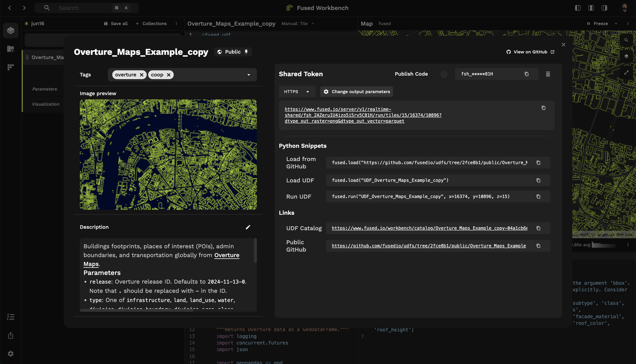Click the Run UDF snippet text
Viewport: 636px width, 364px height.
pos(421,197)
